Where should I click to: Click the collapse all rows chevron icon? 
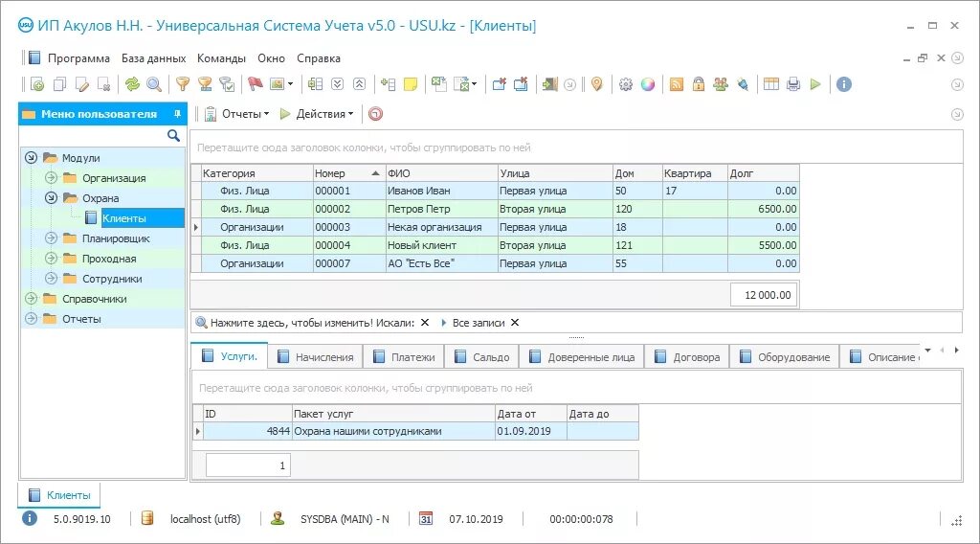click(x=360, y=84)
